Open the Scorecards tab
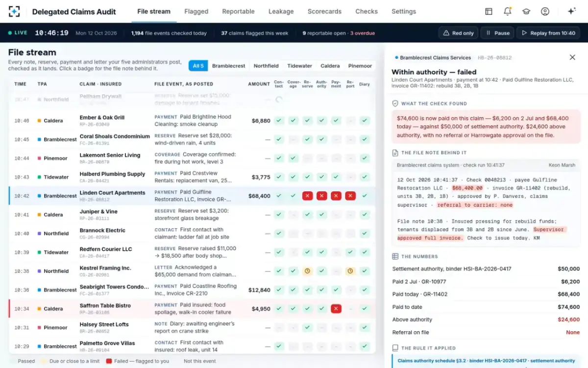Screen dimensions: 588x368 [x=324, y=11]
